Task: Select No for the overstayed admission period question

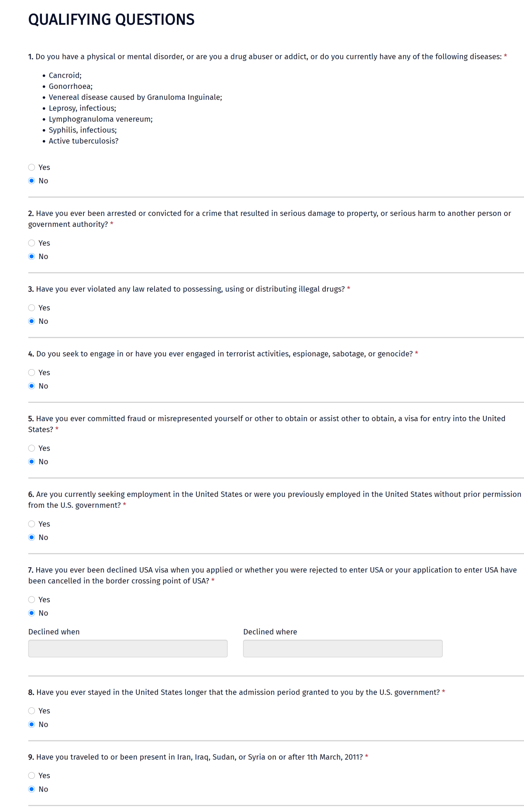Action: click(32, 724)
